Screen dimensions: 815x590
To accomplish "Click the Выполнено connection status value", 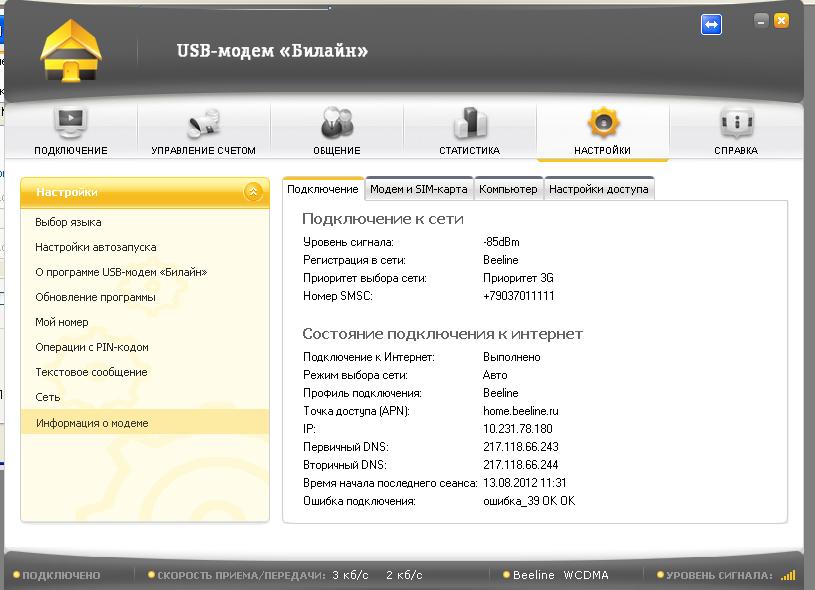I will tap(512, 357).
